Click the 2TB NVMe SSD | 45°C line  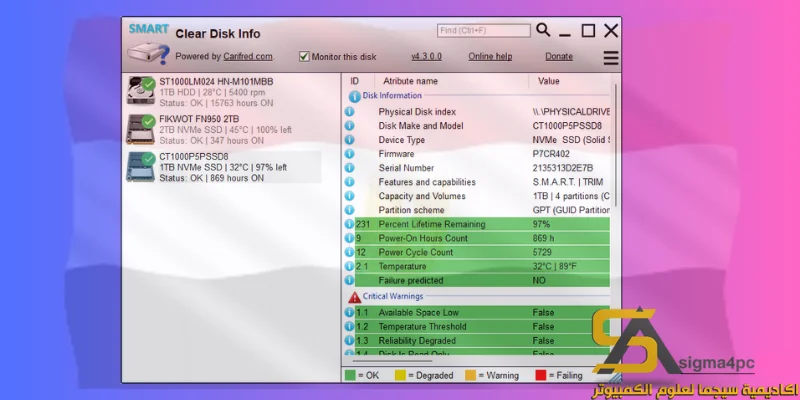pos(226,130)
